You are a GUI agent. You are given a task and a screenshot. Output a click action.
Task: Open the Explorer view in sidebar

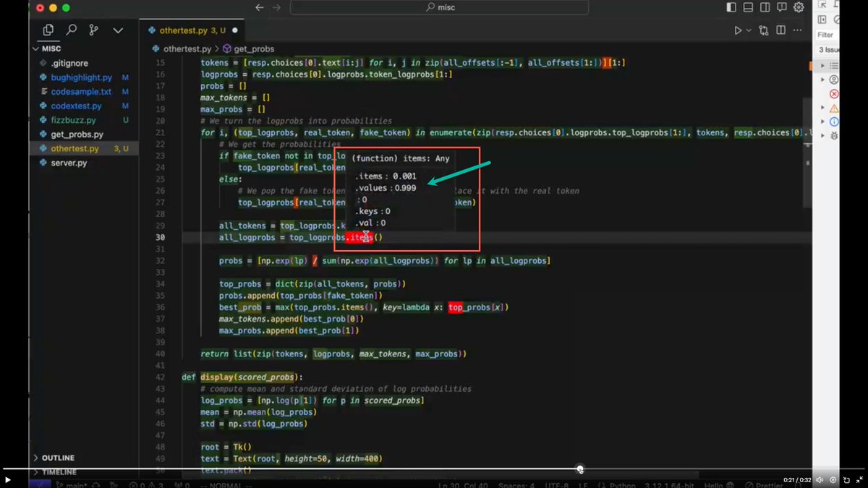(x=48, y=30)
